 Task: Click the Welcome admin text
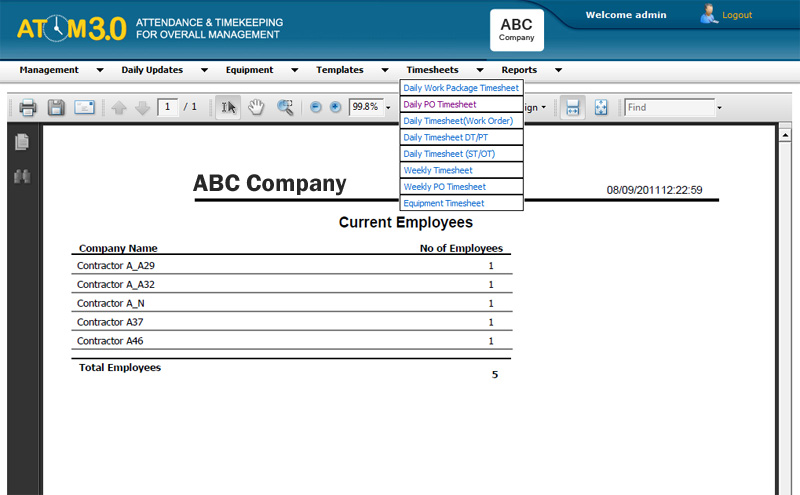tap(626, 15)
